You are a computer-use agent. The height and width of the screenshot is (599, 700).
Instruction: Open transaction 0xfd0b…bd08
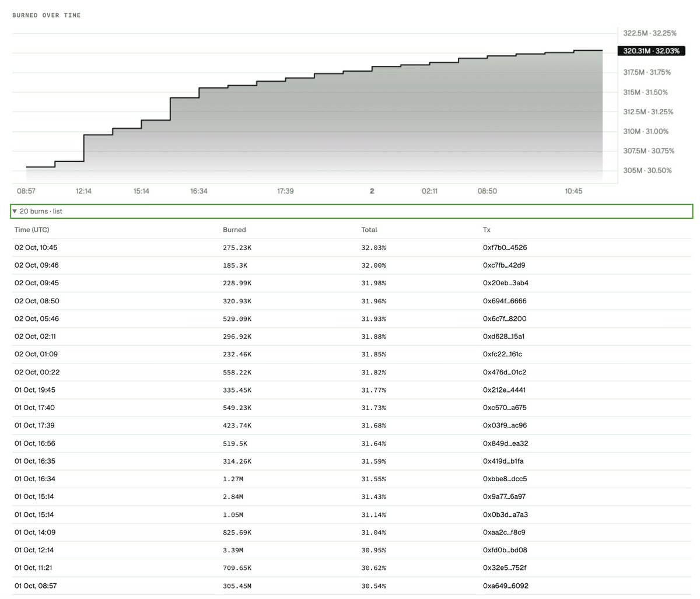(x=505, y=550)
